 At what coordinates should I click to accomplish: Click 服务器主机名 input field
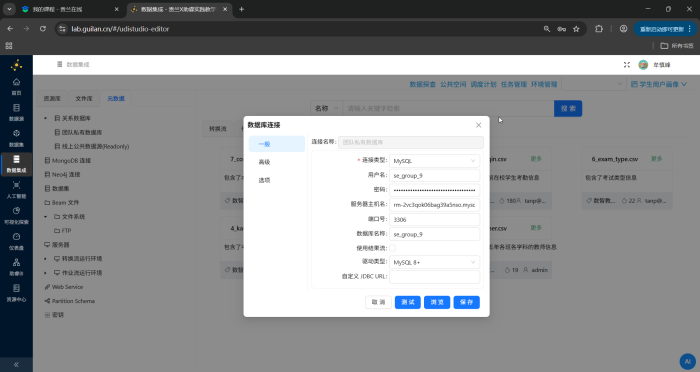(x=434, y=205)
